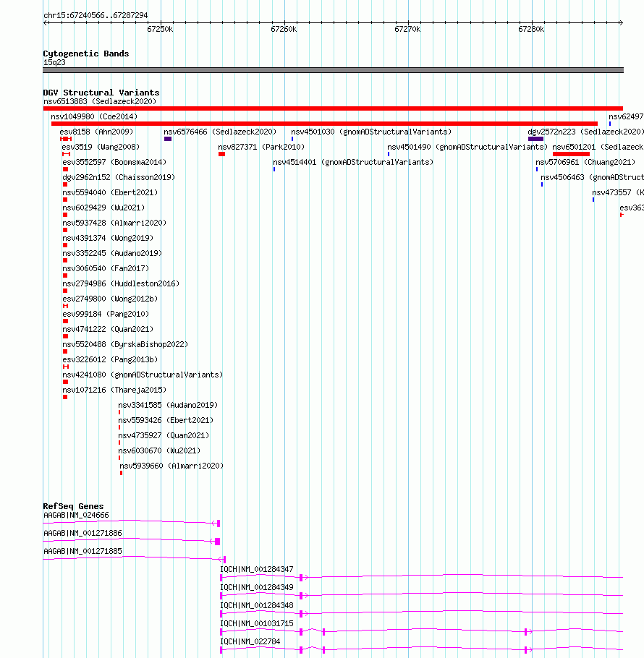Click the AAGAB NM_001271886 magenta exon block

[218, 542]
